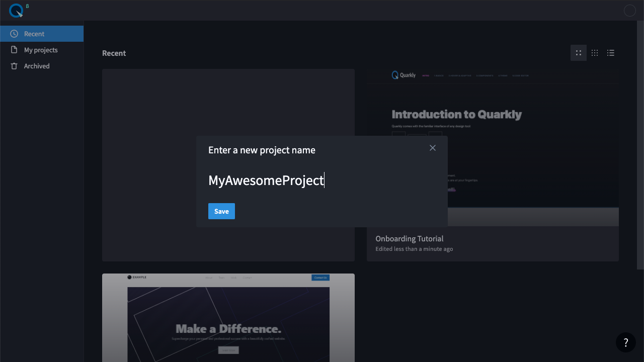
Task: Click the Onboarding Tutorial project title
Action: coord(409,239)
